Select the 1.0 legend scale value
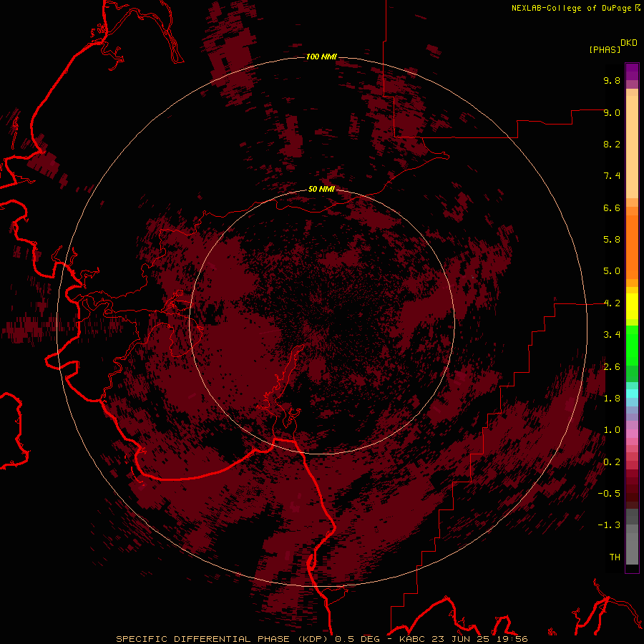 click(612, 430)
